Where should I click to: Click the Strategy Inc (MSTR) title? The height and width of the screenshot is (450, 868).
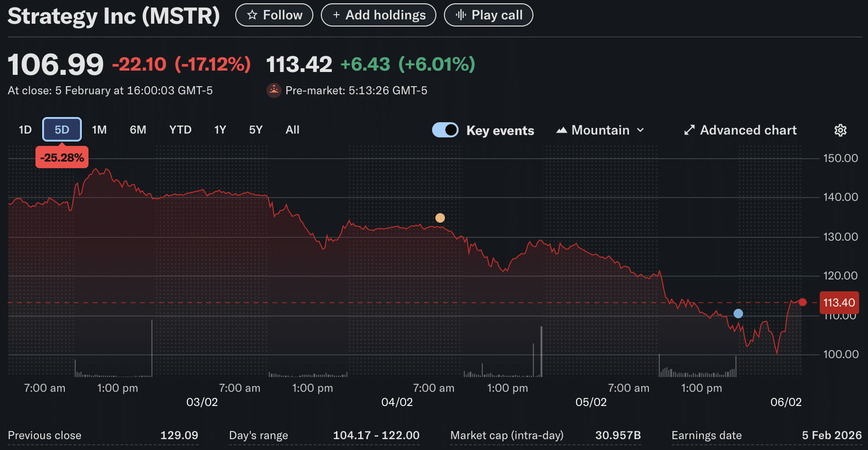point(114,16)
